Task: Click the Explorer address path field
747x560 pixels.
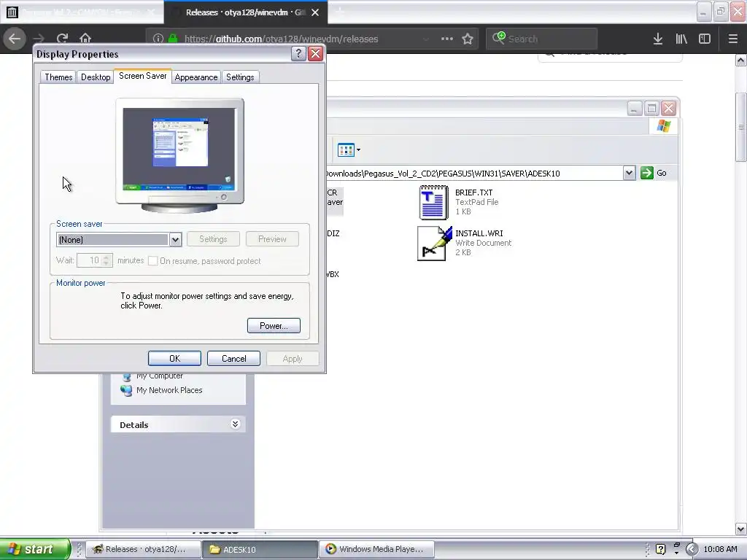Action: (474, 174)
